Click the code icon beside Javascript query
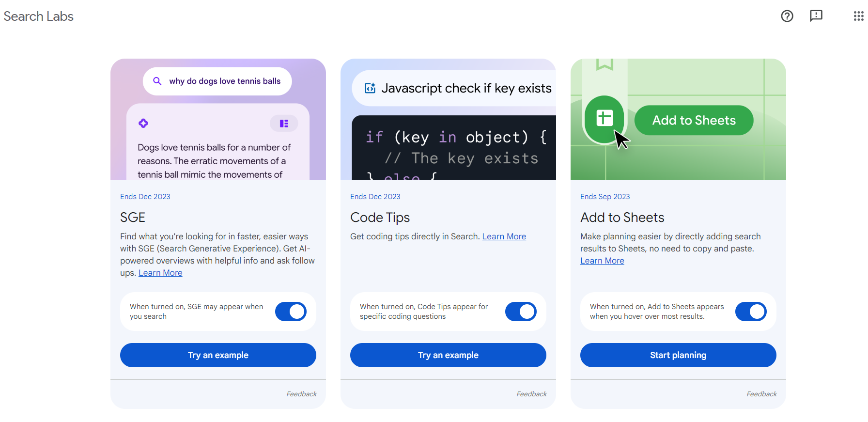This screenshot has width=868, height=422. [x=370, y=88]
